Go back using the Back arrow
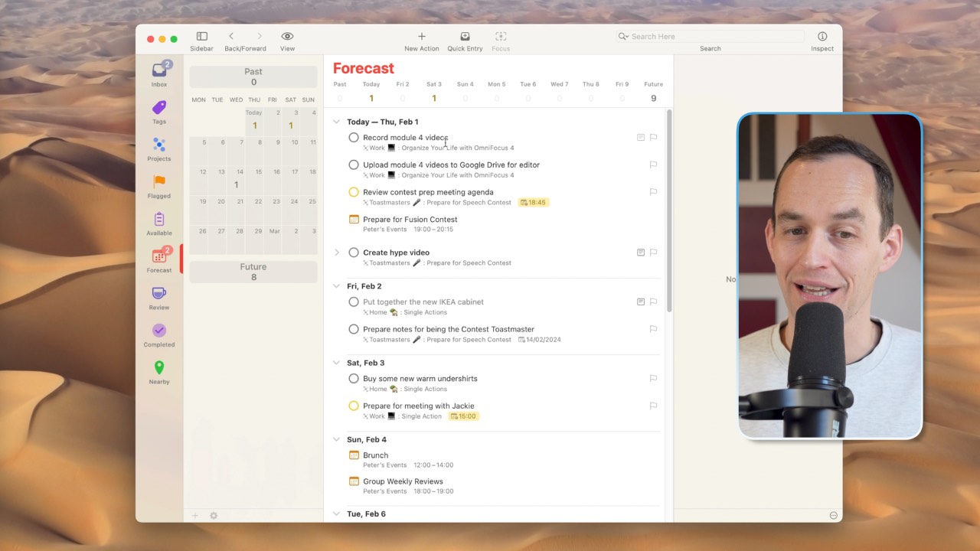 tap(231, 37)
